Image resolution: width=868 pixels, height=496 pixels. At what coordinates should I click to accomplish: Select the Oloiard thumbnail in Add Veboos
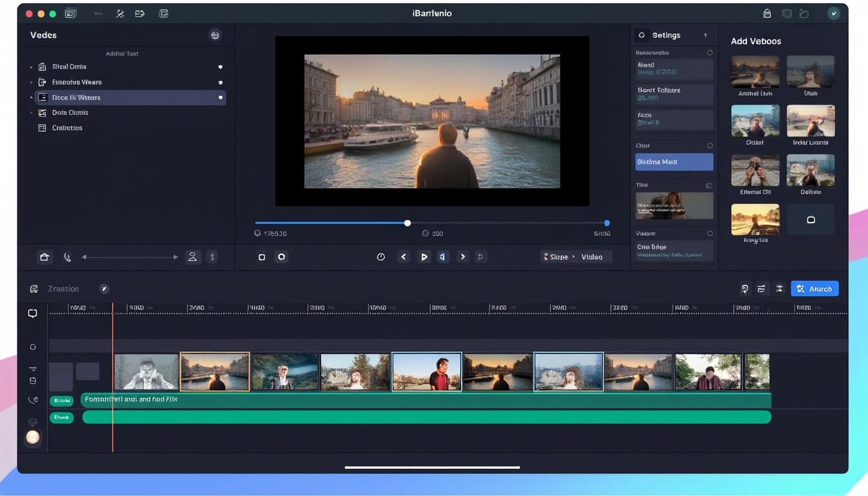click(755, 121)
